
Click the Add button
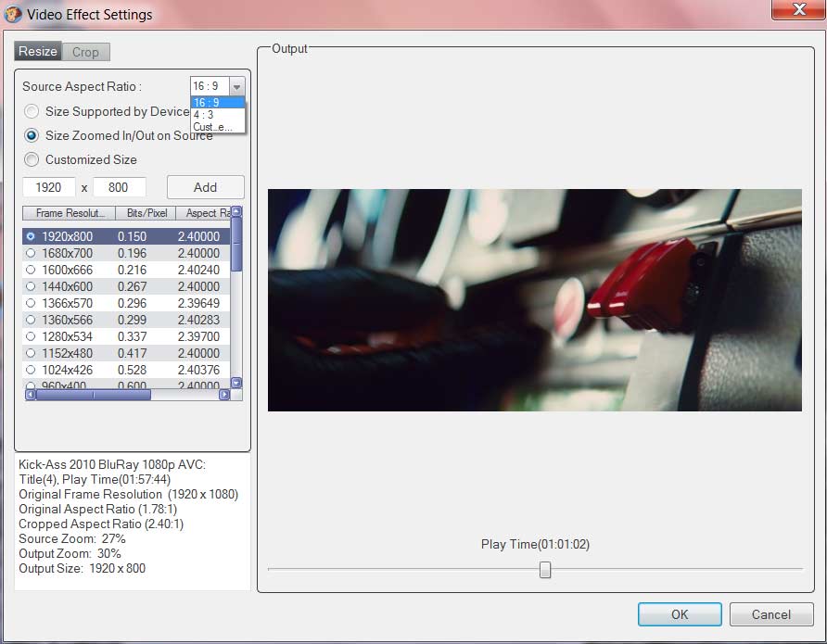click(205, 187)
